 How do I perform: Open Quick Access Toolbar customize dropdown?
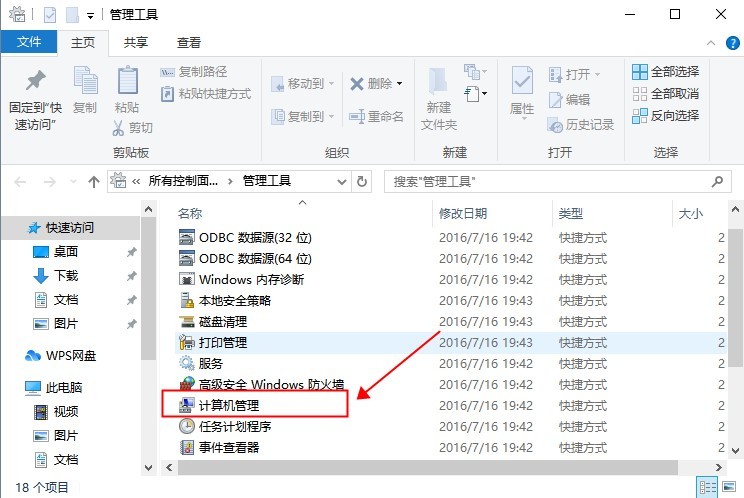click(90, 16)
